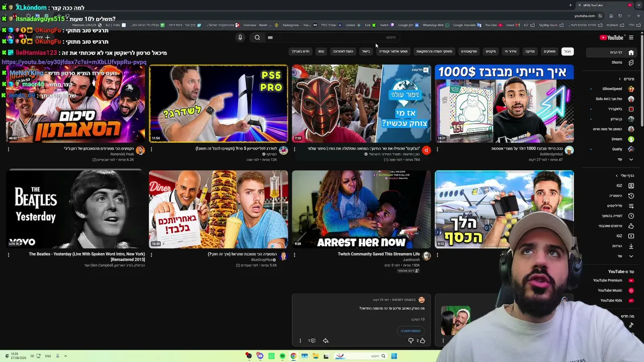Screen dimensions: 644x362
Task: Open Chrome from the Windows taskbar
Action: [293, 356]
